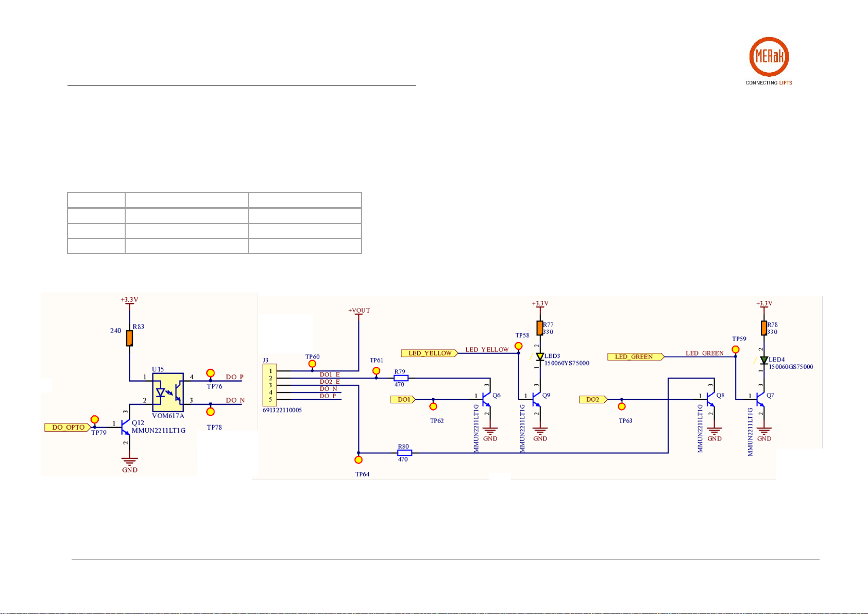Image resolution: width=868 pixels, height=614 pixels.
Task: Select transistor Q9 symbol
Action: pyautogui.click(x=536, y=399)
